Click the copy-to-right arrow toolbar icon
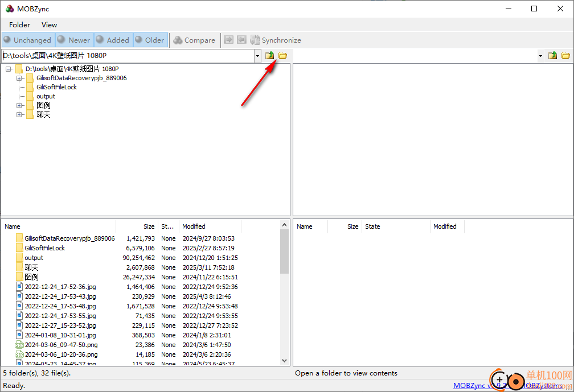Viewport: 574px width, 392px height. pos(228,39)
